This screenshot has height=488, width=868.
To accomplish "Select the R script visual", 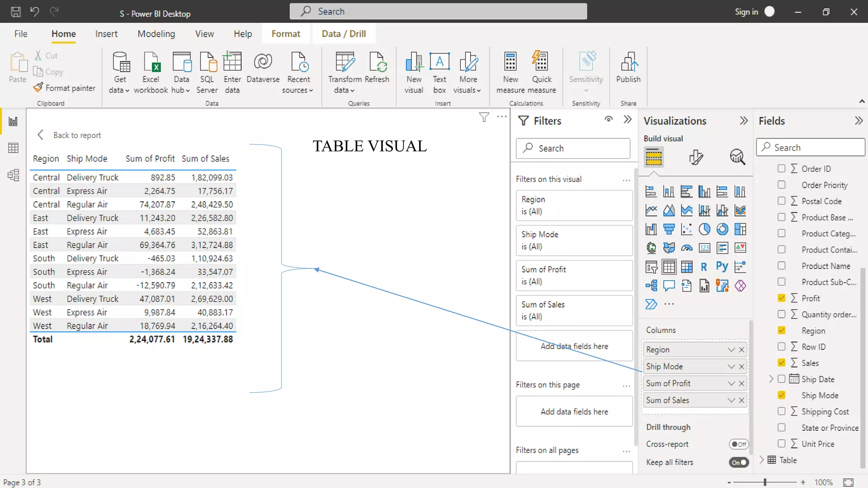I will pos(704,267).
